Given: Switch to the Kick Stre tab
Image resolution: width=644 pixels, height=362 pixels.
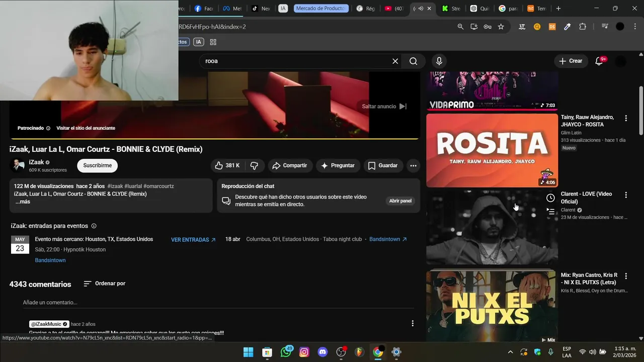Looking at the screenshot, I should point(451,9).
